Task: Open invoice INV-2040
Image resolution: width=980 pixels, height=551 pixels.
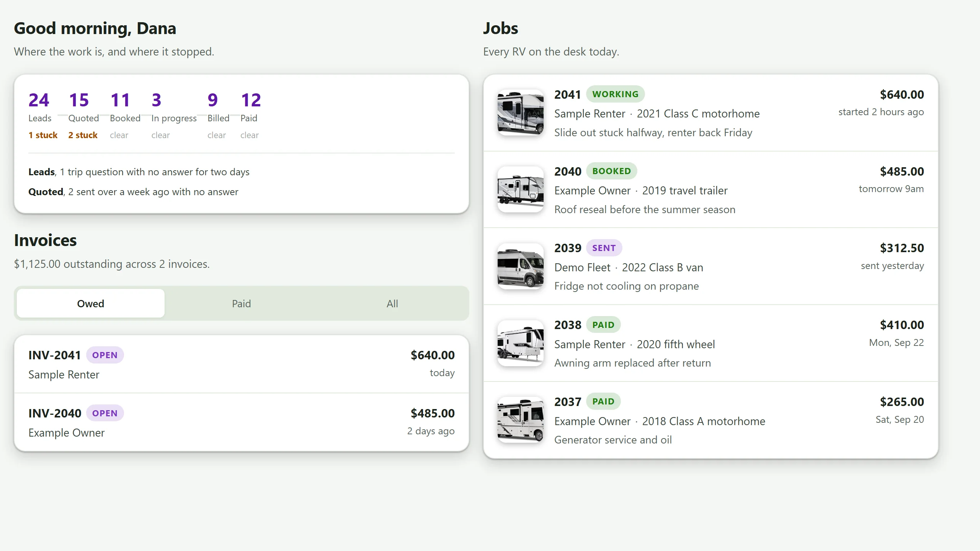Action: [242, 422]
